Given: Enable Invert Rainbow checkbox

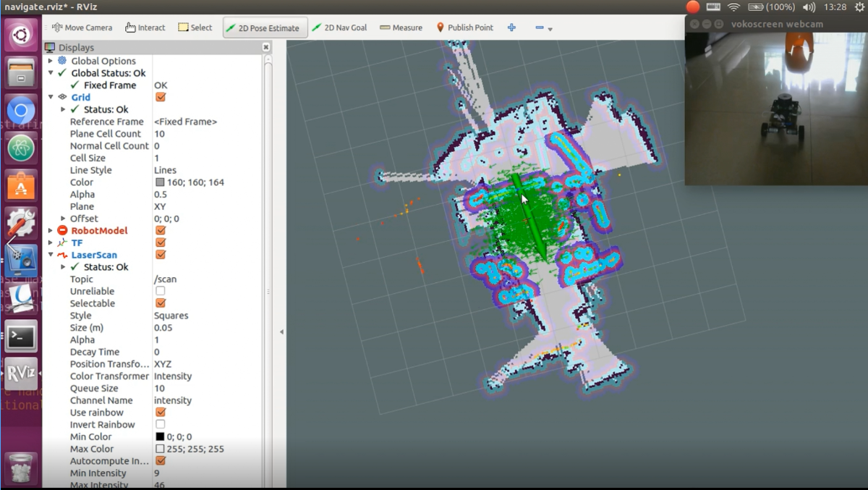Looking at the screenshot, I should click(161, 425).
